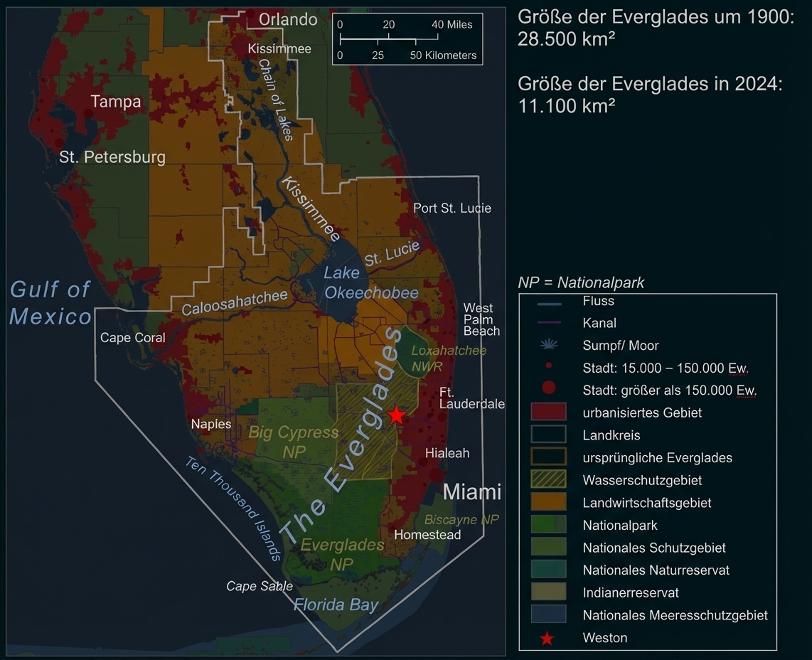The image size is (812, 660).
Task: Click the Kanal line symbol in legend
Action: [x=548, y=323]
